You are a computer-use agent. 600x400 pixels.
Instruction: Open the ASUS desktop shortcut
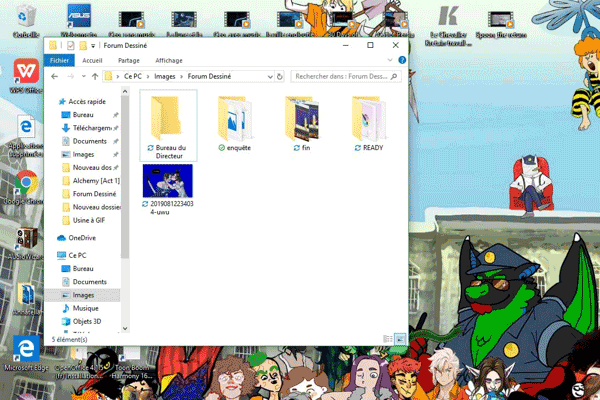tap(79, 21)
